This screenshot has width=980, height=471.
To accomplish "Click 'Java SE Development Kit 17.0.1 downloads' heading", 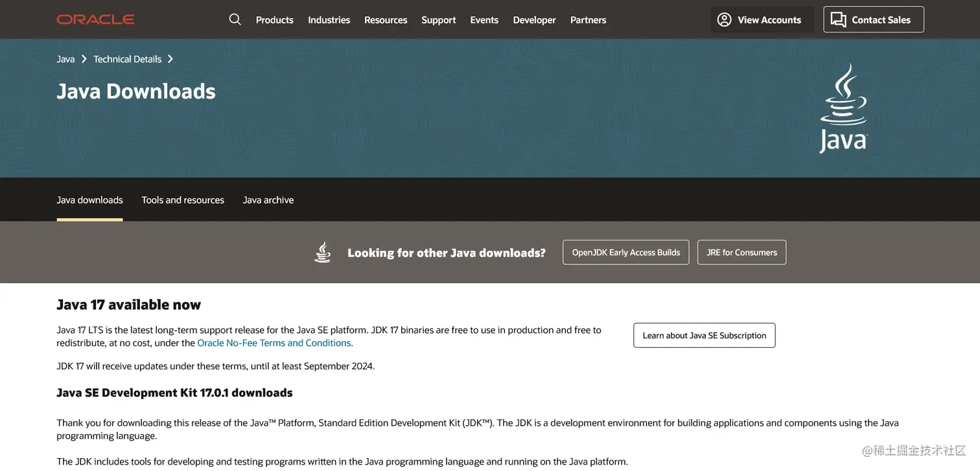I will point(174,393).
